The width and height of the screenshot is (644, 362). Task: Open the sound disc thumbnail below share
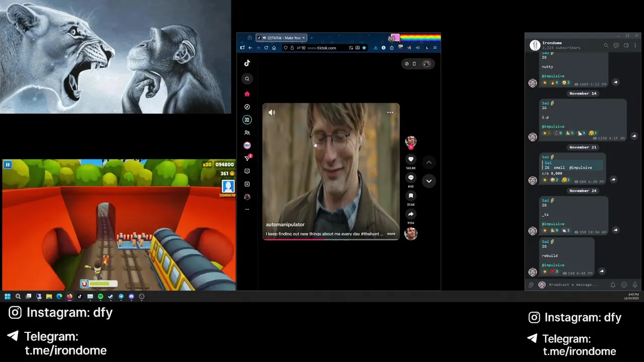pos(411,233)
